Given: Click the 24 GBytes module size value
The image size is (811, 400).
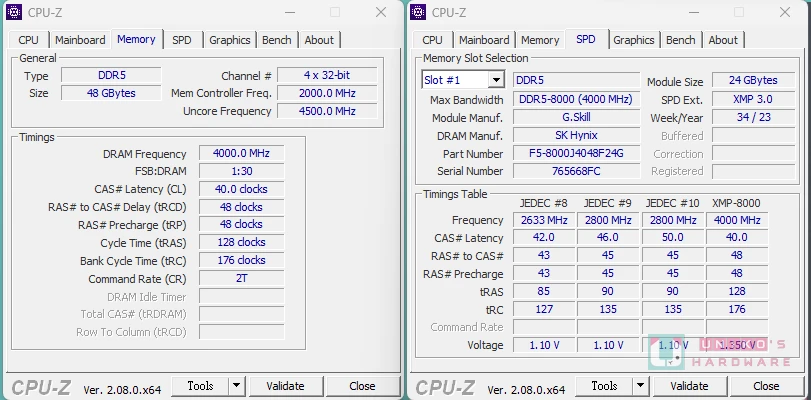Looking at the screenshot, I should [754, 80].
